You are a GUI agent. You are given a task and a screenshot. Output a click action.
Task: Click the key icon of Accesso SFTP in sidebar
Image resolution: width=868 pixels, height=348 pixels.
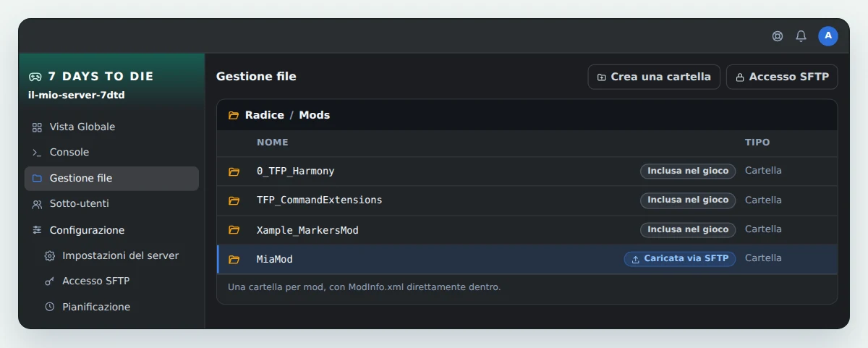pyautogui.click(x=49, y=281)
